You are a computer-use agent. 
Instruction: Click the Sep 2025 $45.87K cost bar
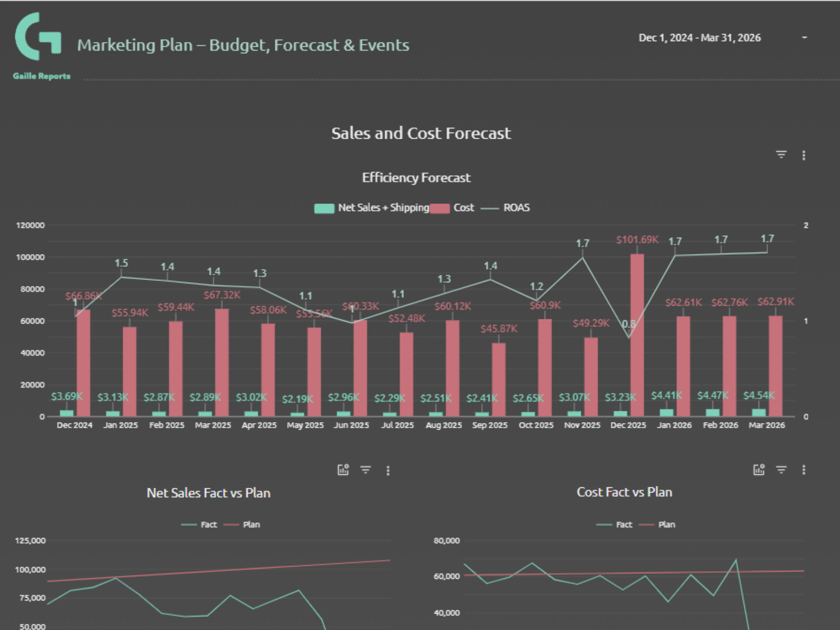tap(498, 379)
